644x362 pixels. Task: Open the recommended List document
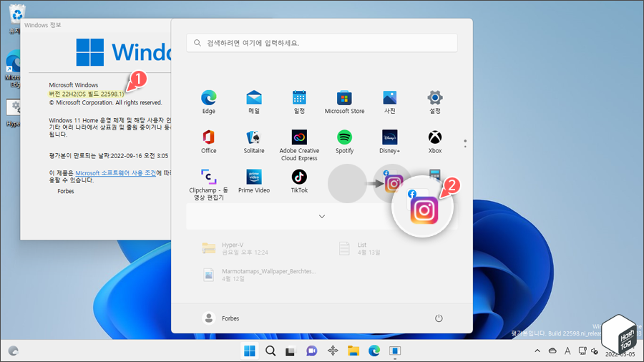[x=359, y=248]
